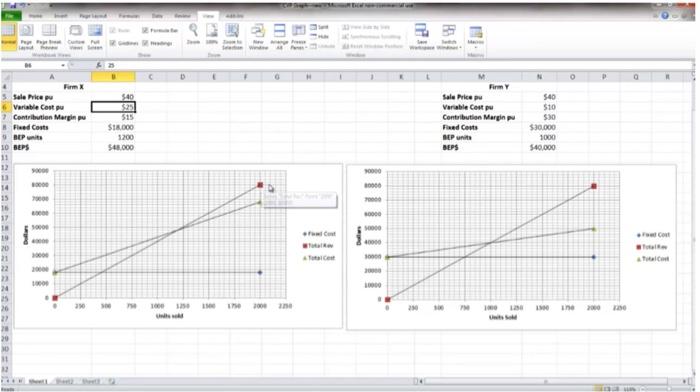Open the Freeze Panes dropdown
Viewport: 700px width, 392px height.
298,37
